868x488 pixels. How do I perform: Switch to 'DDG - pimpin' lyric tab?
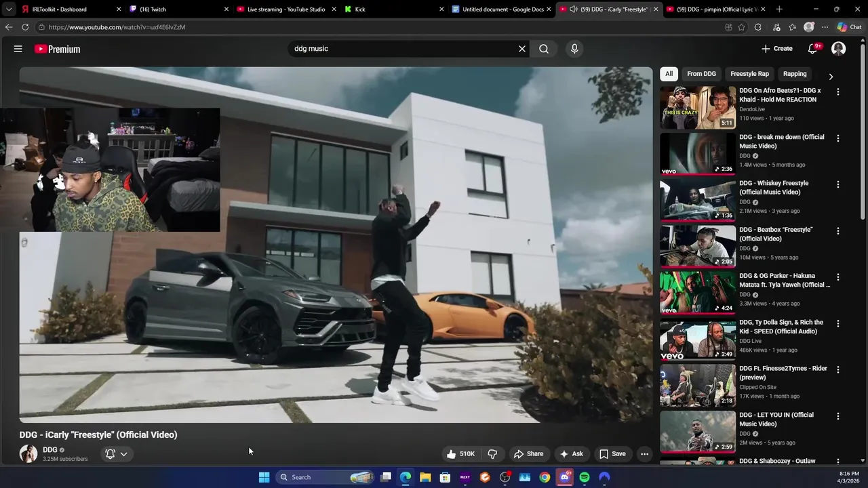pos(716,9)
